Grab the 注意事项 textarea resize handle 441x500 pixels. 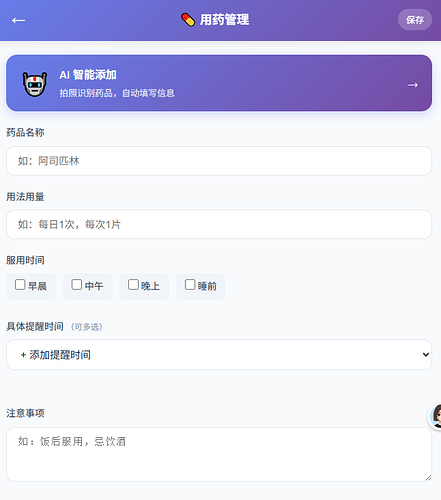(428, 478)
